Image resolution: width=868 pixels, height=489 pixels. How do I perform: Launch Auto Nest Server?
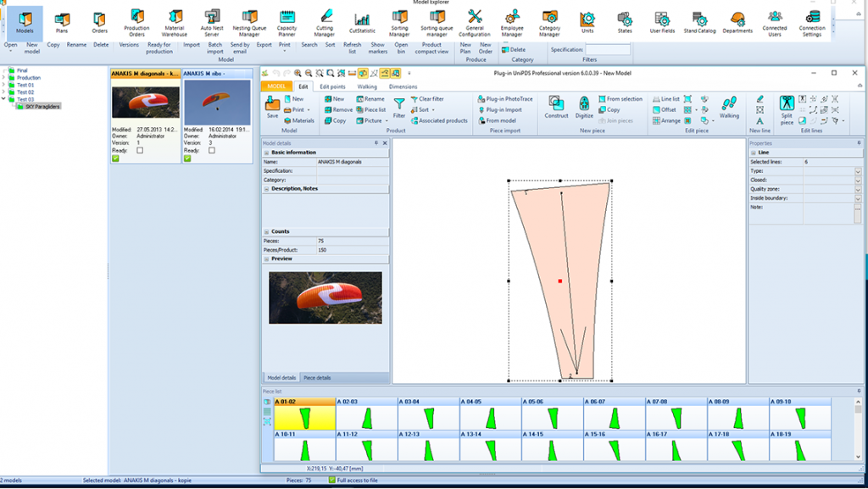[212, 22]
